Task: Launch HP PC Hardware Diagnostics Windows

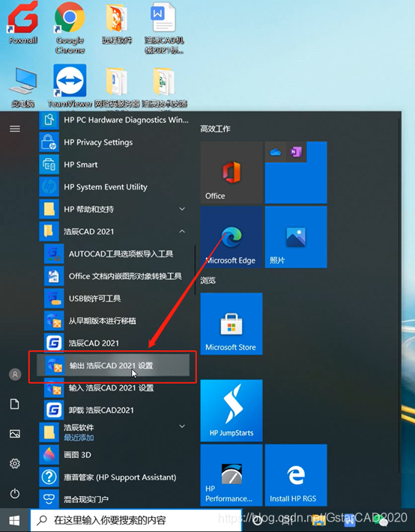Action: coord(115,120)
